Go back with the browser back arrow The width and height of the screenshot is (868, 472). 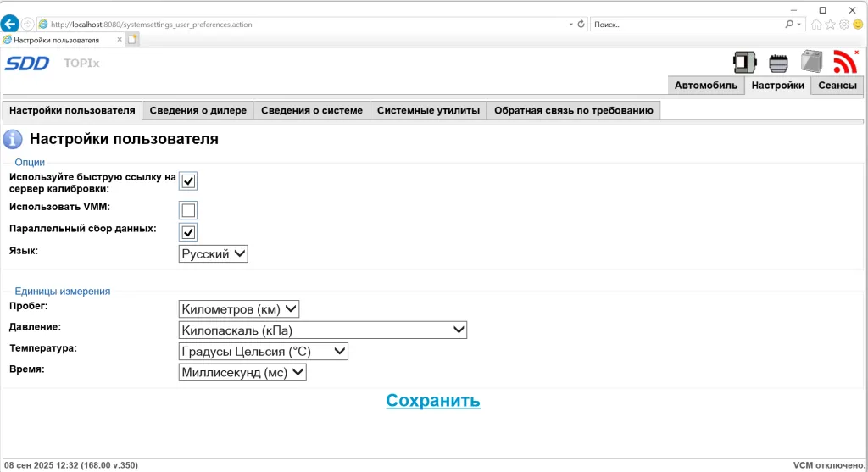coord(10,25)
